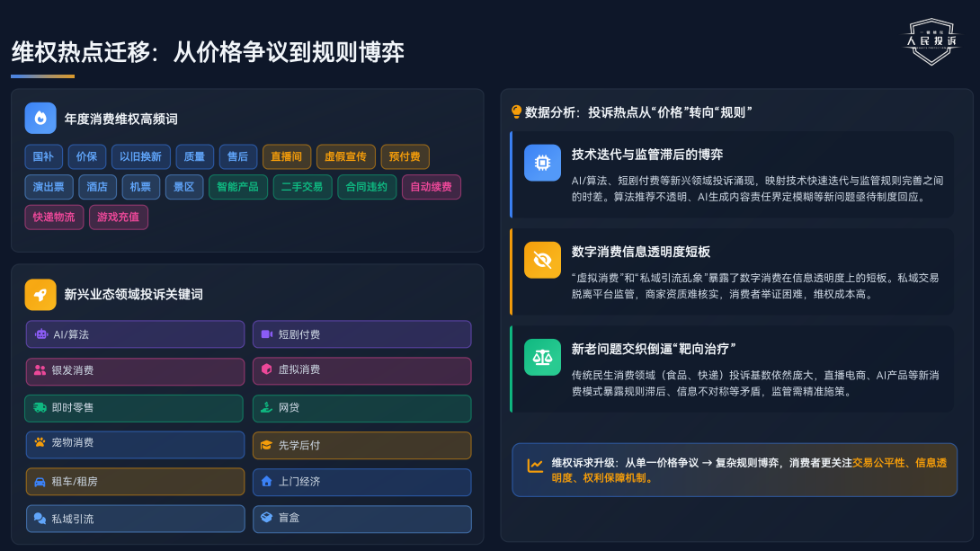The width and height of the screenshot is (980, 551).
Task: Click the 技术迭代与监管滞后的博弈 heading
Action: [647, 154]
